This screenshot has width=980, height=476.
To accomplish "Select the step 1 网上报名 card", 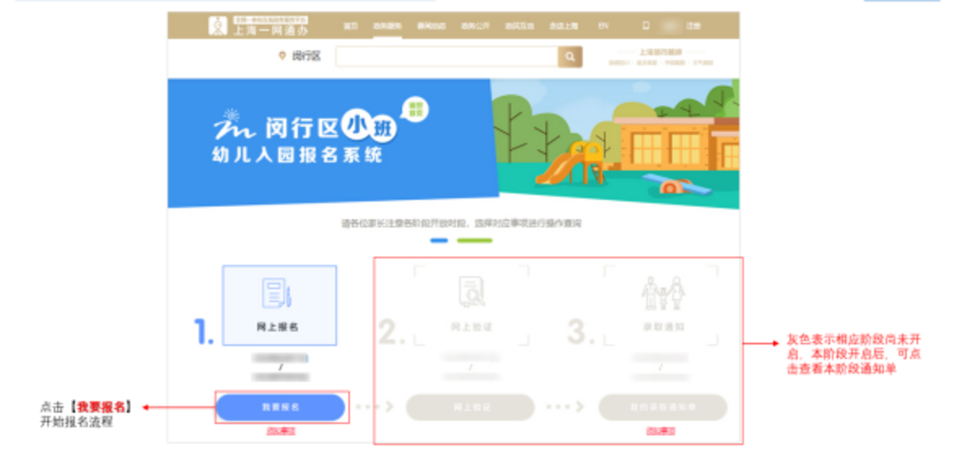I will click(279, 303).
